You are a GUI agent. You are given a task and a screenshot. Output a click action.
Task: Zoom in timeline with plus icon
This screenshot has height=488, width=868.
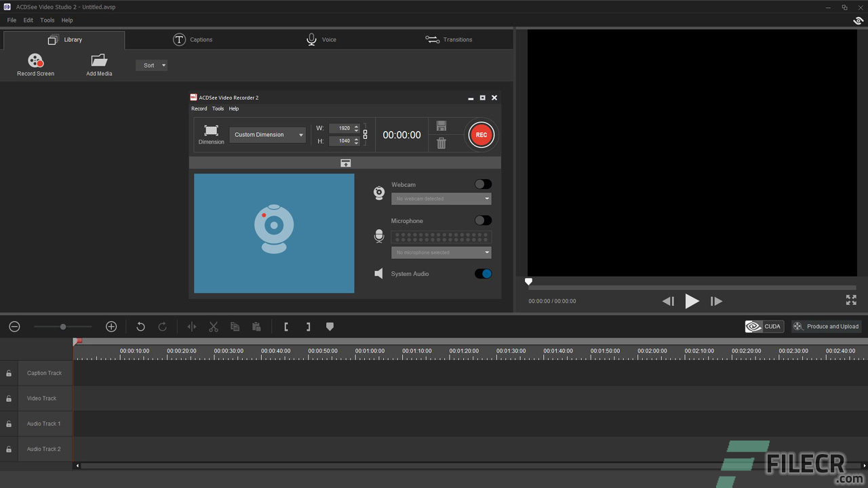(111, 327)
